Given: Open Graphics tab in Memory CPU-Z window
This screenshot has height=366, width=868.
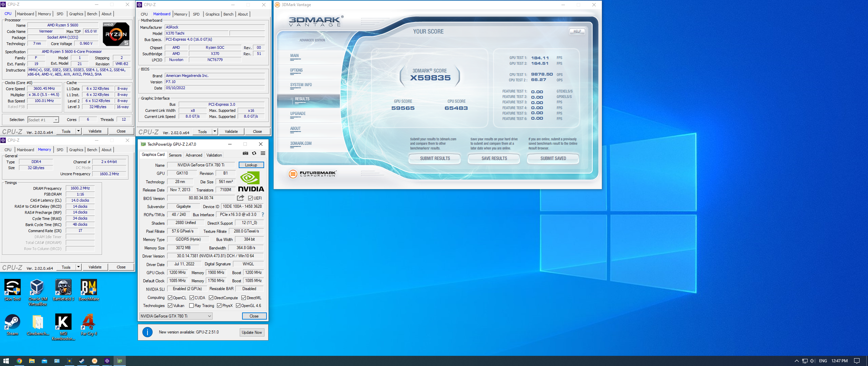Looking at the screenshot, I should pos(76,150).
